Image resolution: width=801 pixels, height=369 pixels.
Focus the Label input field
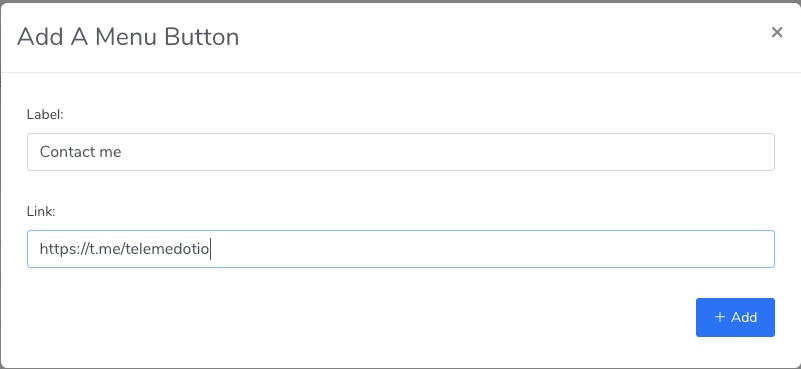pyautogui.click(x=400, y=152)
